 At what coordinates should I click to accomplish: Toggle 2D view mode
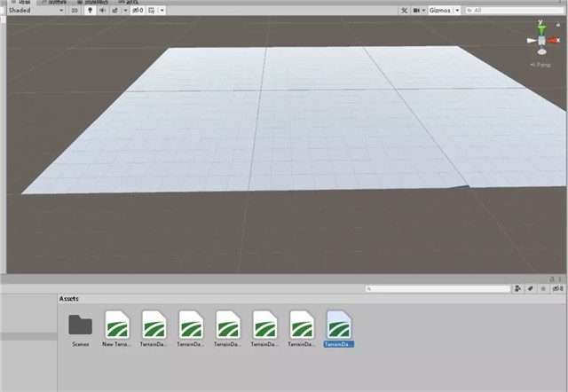coord(75,11)
